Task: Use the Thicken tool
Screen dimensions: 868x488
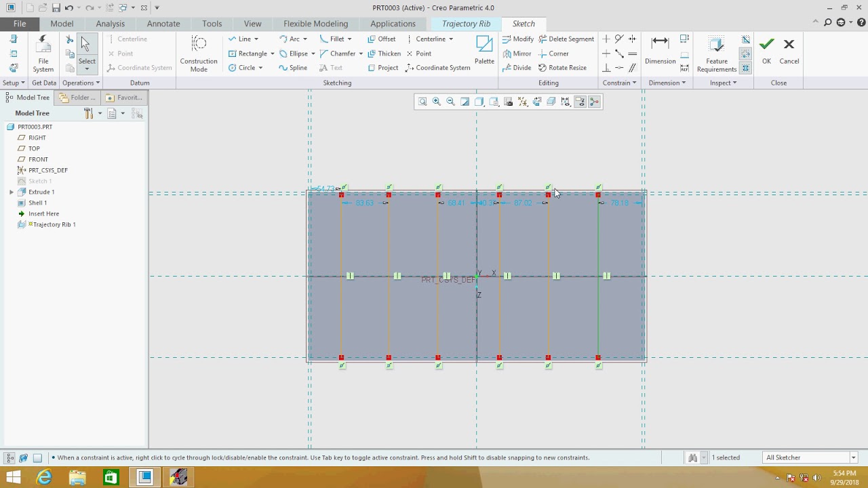Action: coord(384,54)
